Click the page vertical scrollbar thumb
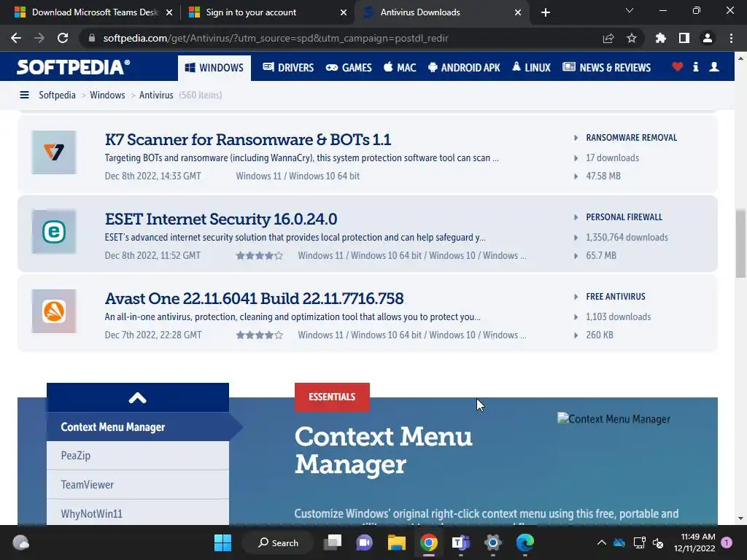The height and width of the screenshot is (560, 747). (x=740, y=243)
